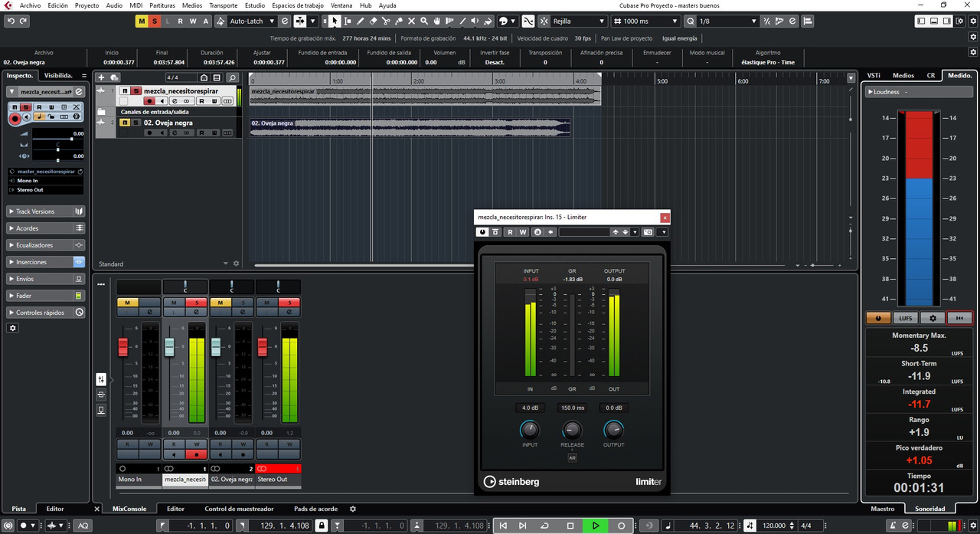This screenshot has height=534, width=980.
Task: Select the Object Selection arrow tool
Action: pyautogui.click(x=335, y=21)
